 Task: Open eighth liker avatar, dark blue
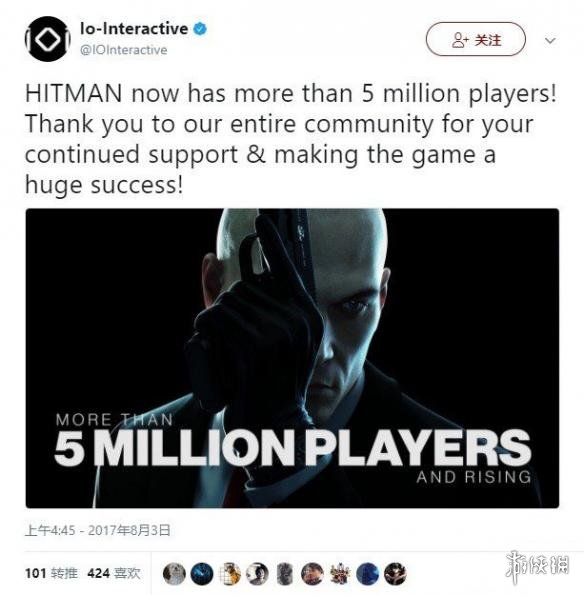pyautogui.click(x=368, y=573)
